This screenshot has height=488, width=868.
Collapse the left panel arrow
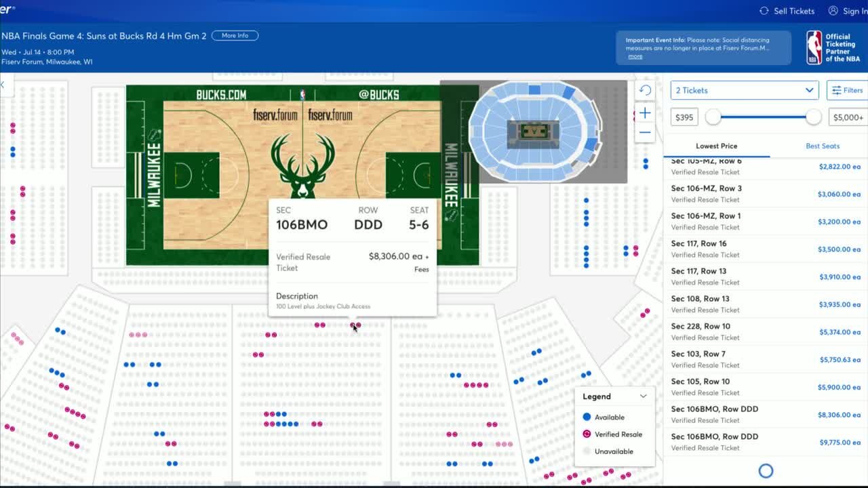(2, 85)
